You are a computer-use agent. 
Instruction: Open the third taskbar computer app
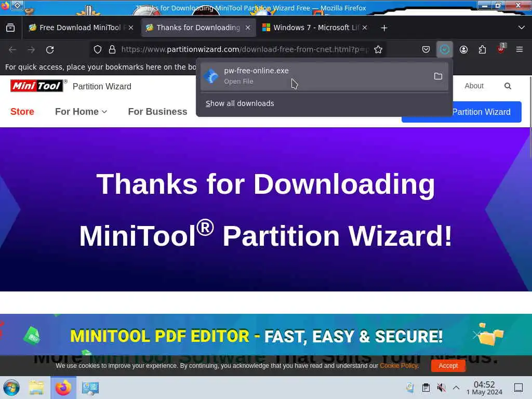tap(90, 388)
